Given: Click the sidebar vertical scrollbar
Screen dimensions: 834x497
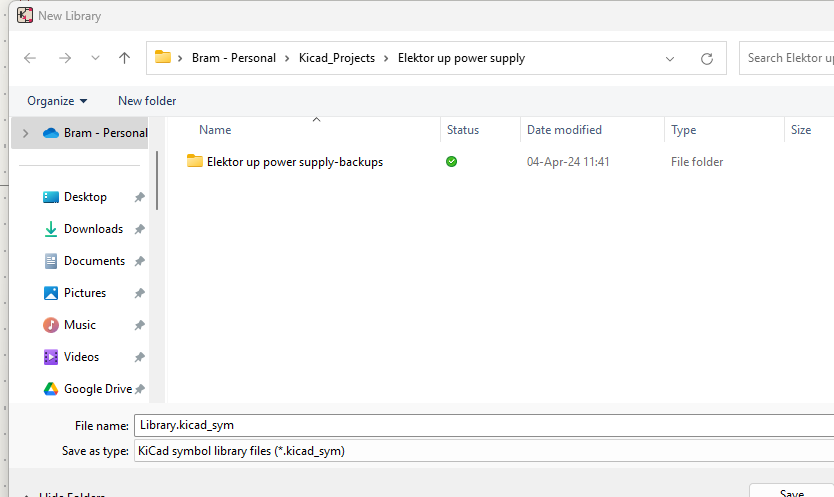Looking at the screenshot, I should 157,181.
